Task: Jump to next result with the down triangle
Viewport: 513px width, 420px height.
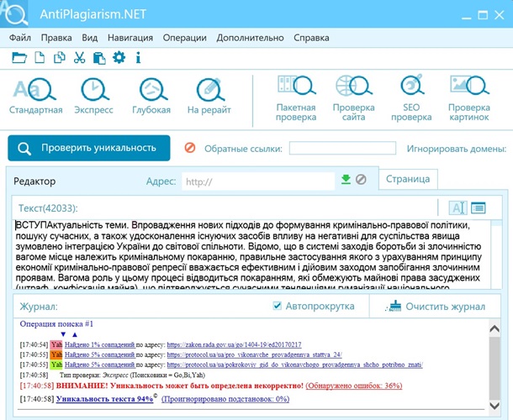Action: (63, 334)
